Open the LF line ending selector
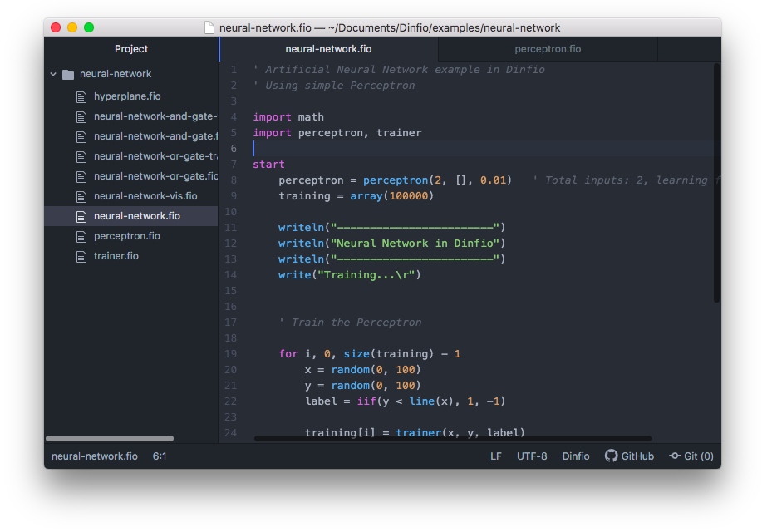Screen dimensions: 767x532 click(496, 456)
